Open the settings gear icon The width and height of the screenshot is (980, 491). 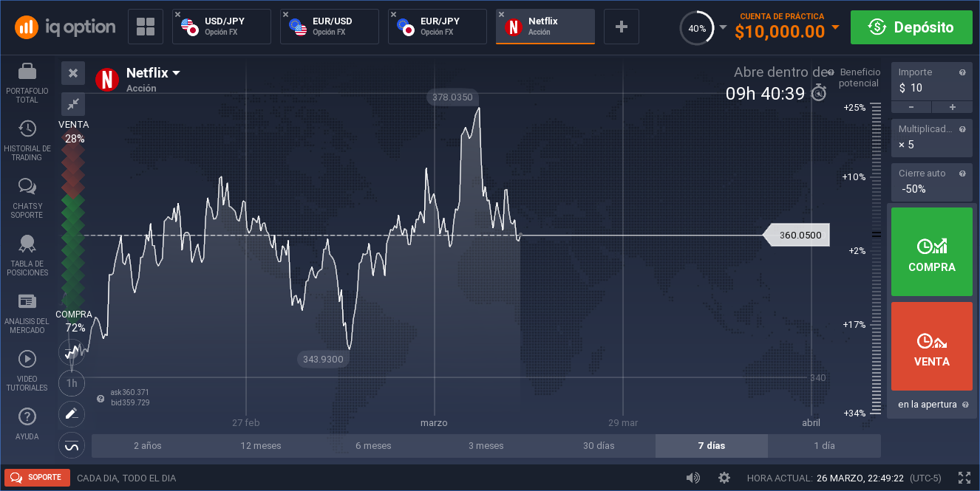tap(724, 478)
